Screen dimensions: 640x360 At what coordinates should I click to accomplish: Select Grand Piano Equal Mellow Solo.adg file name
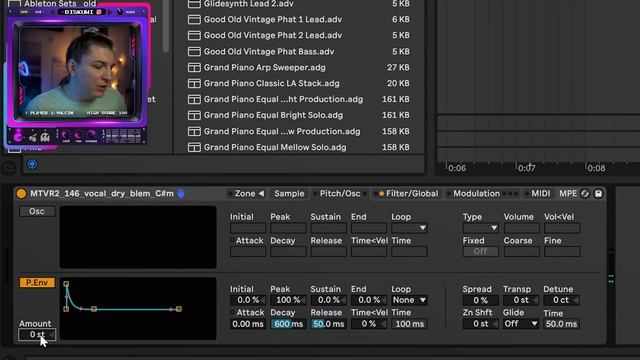(275, 147)
